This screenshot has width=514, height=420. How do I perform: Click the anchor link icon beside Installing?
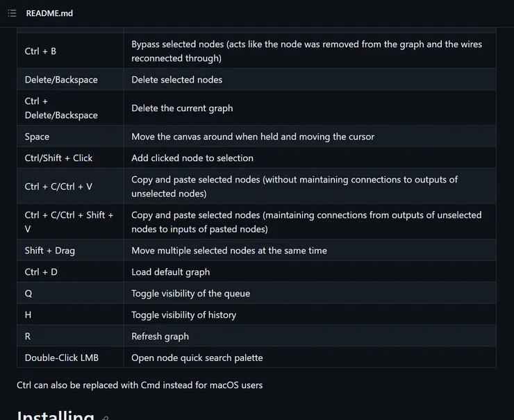click(x=106, y=417)
